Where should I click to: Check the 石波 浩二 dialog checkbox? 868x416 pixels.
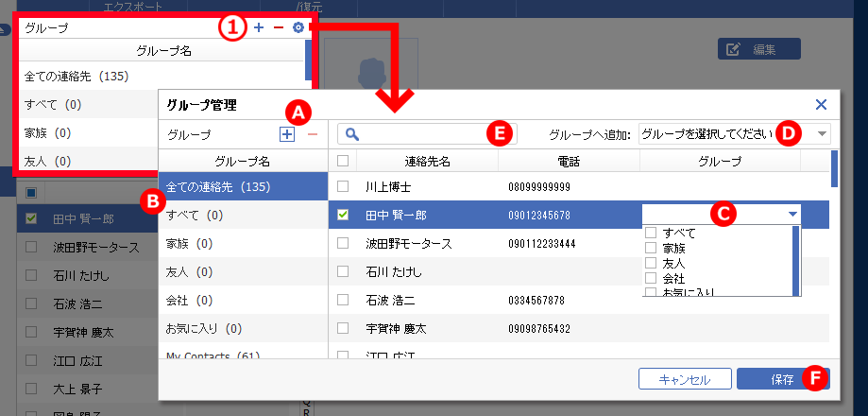click(x=343, y=300)
